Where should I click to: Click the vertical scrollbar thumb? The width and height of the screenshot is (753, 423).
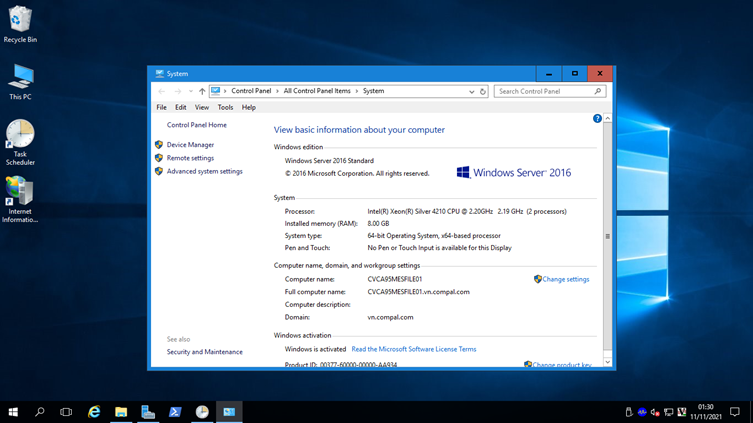pos(607,236)
